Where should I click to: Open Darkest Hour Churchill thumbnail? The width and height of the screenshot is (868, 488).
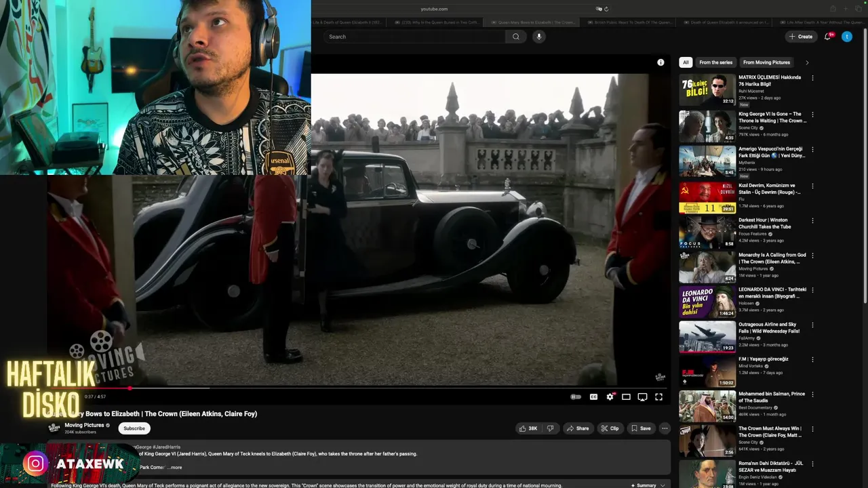tap(707, 232)
